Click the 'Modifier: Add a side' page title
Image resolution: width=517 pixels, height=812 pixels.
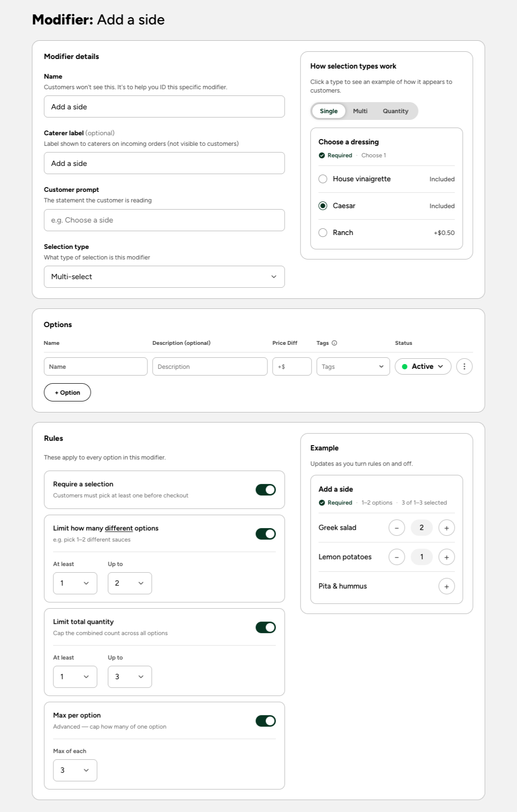pos(98,20)
